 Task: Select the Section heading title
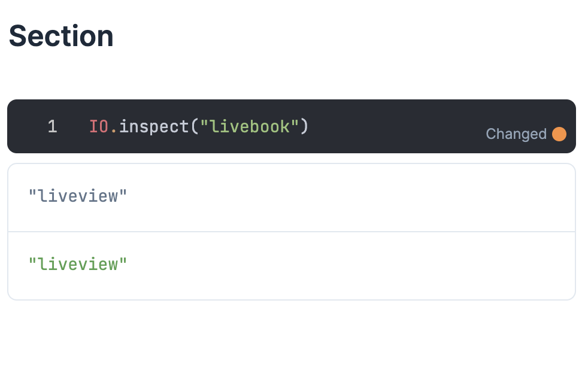pos(60,36)
